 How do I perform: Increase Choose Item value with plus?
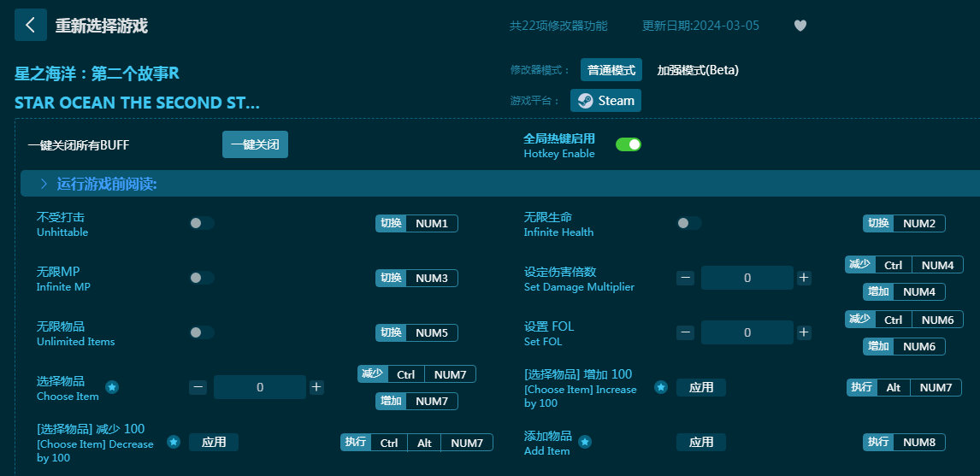click(x=316, y=387)
